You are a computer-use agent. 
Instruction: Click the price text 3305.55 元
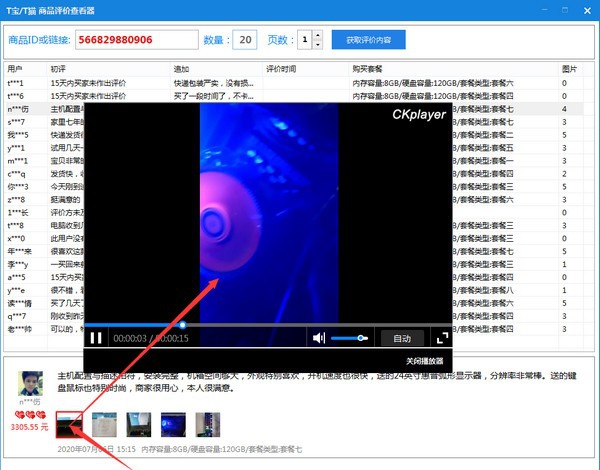coord(29,427)
